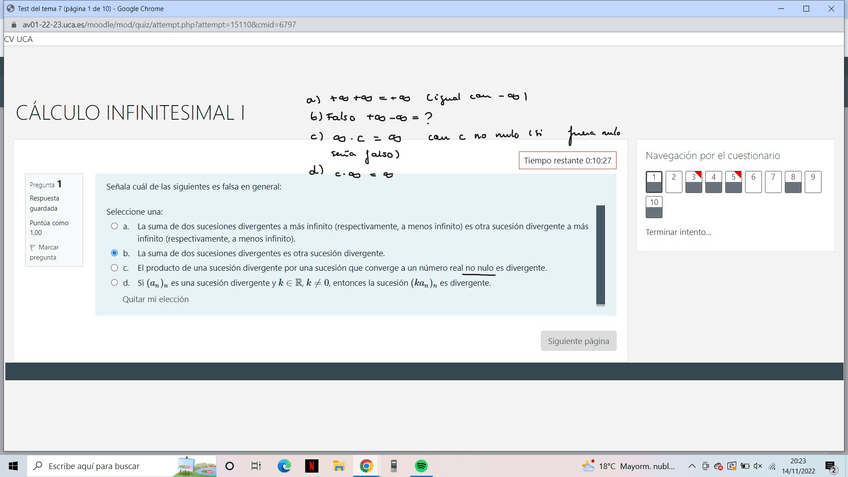Show hidden system tray icons
This screenshot has width=848, height=477.
coord(694,466)
